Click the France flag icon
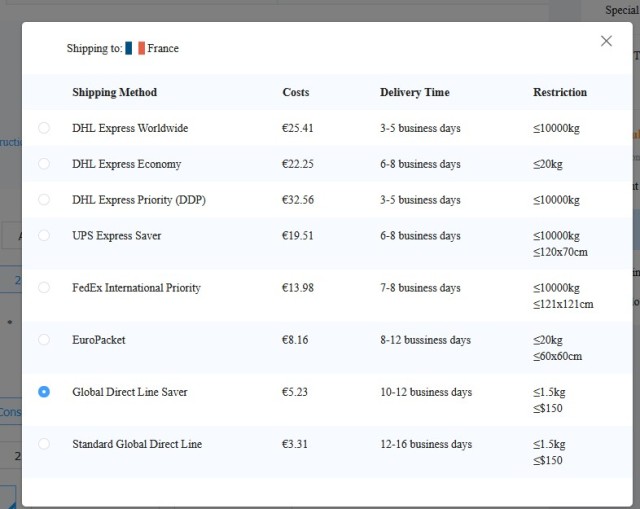Viewport: 640px width, 509px height. click(x=135, y=48)
